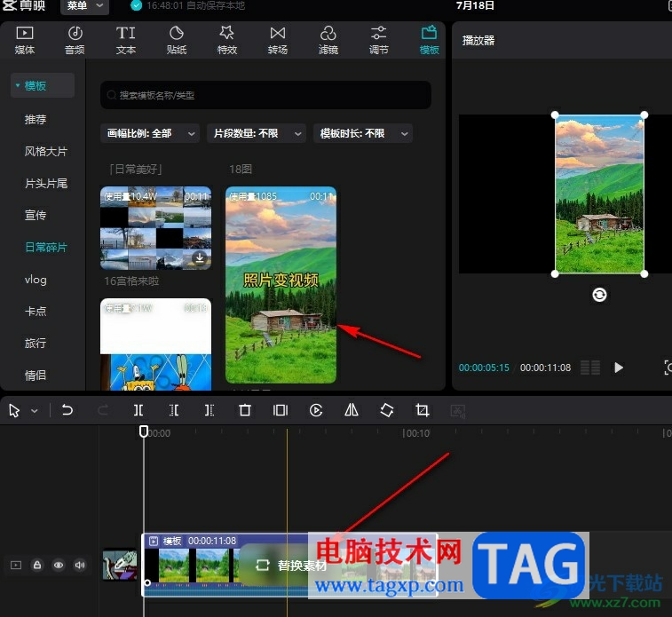The height and width of the screenshot is (617, 672).
Task: Open the 媒体 media tab
Action: (x=25, y=40)
